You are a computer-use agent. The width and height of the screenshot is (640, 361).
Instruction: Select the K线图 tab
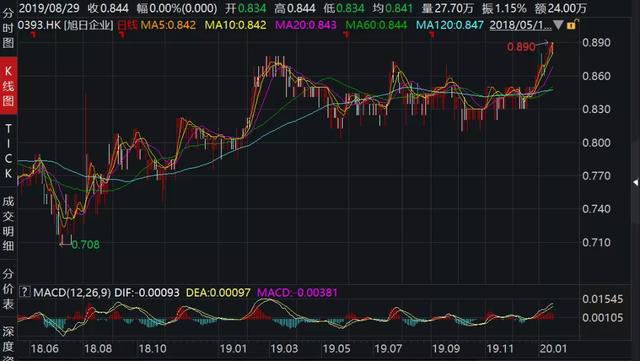[x=8, y=86]
